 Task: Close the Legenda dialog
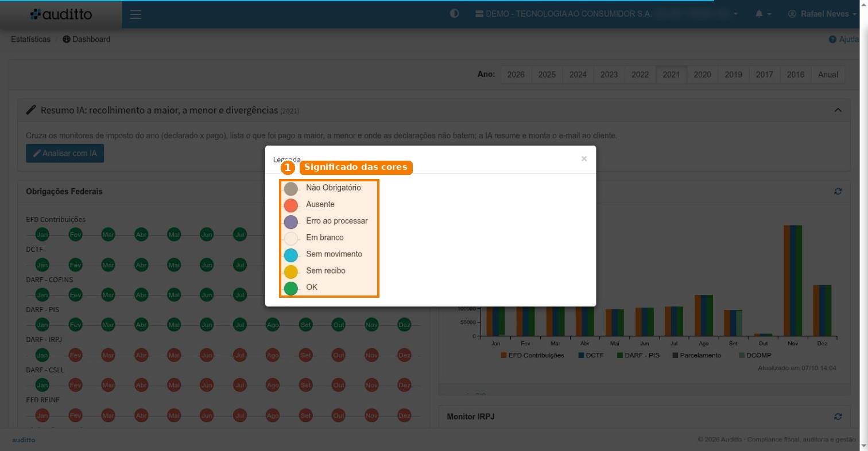(x=584, y=159)
